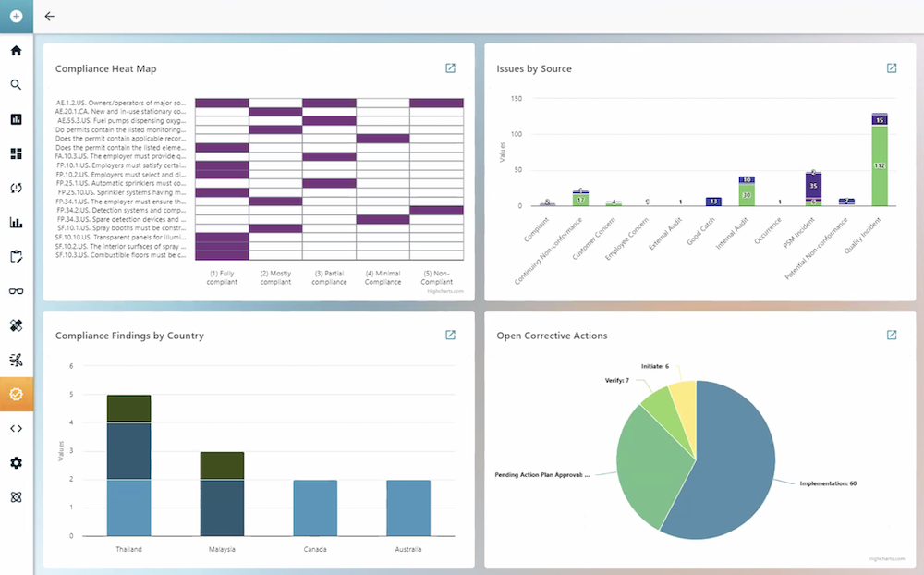924x575 pixels.
Task: Open the reports chart-square sidebar icon
Action: point(16,119)
